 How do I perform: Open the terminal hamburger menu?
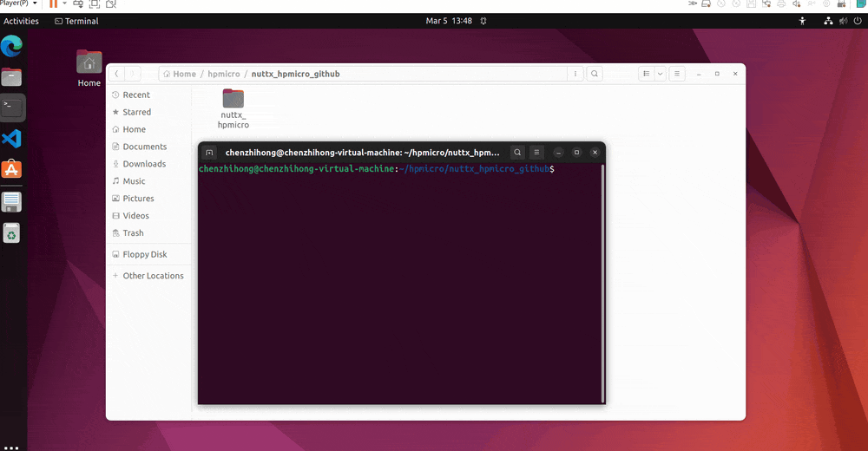[536, 153]
